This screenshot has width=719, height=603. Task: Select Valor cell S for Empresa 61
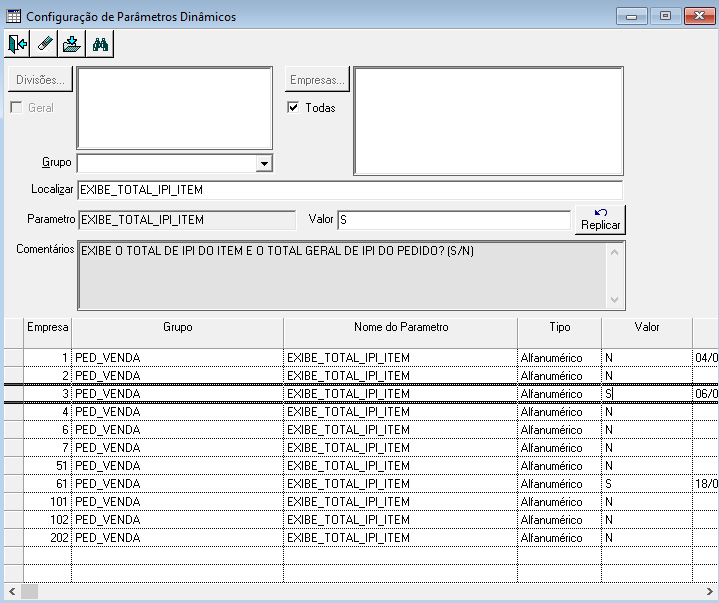coord(647,484)
